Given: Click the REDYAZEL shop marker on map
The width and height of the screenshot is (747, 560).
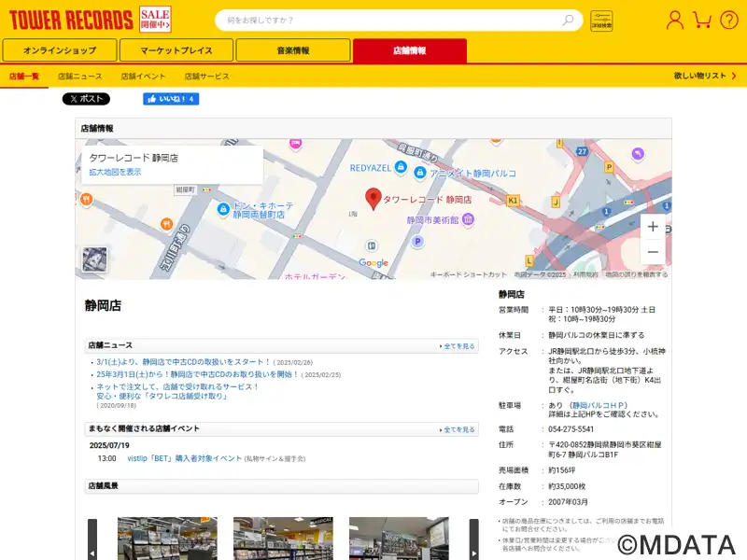Looking at the screenshot, I should click(x=402, y=167).
